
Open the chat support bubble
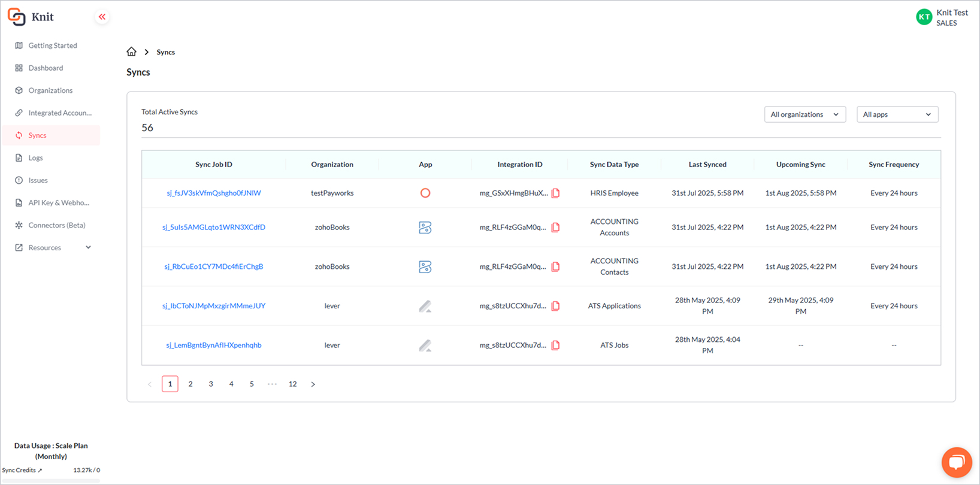coord(957,462)
